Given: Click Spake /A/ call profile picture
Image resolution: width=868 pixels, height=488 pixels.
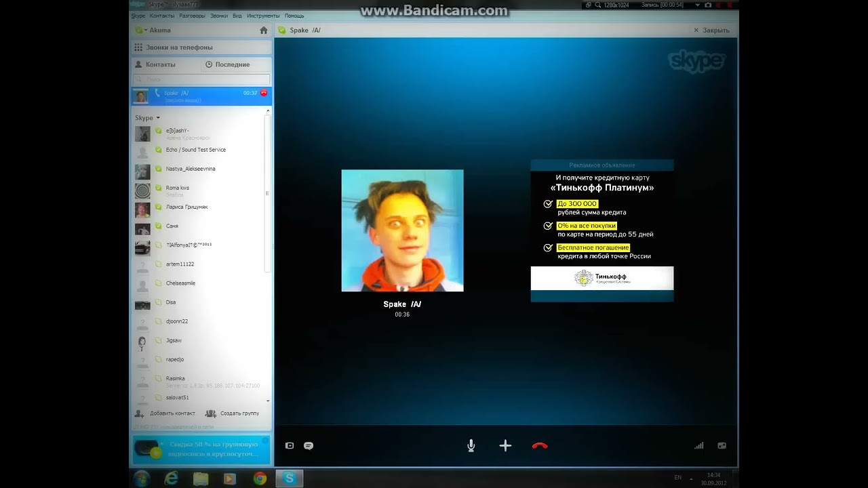Looking at the screenshot, I should point(402,230).
